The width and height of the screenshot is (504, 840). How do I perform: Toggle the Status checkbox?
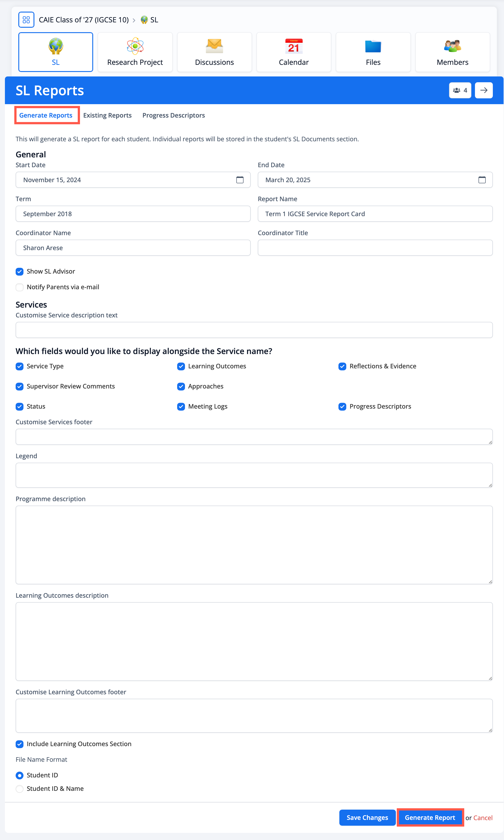click(20, 406)
